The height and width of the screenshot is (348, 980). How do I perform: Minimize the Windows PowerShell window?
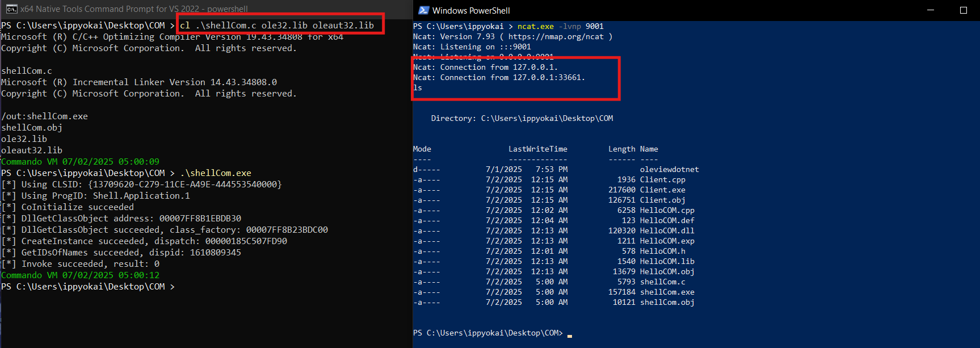(931, 10)
